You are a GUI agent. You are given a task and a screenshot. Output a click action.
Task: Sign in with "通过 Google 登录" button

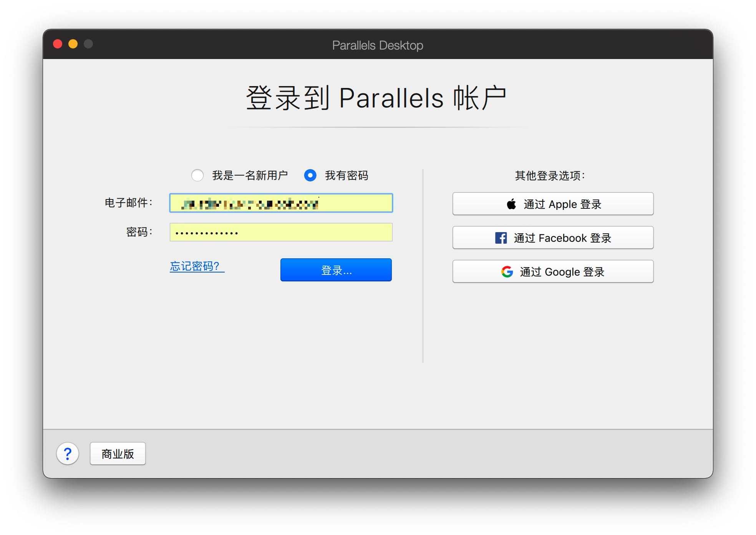[x=553, y=271]
